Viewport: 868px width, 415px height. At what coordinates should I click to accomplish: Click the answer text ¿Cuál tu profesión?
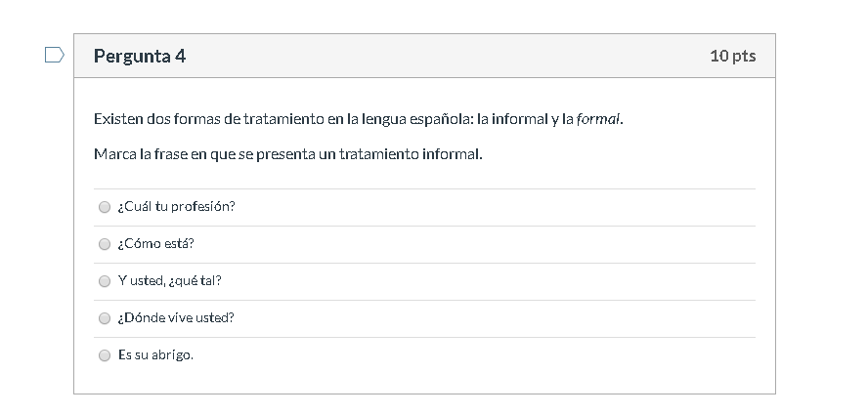[176, 207]
